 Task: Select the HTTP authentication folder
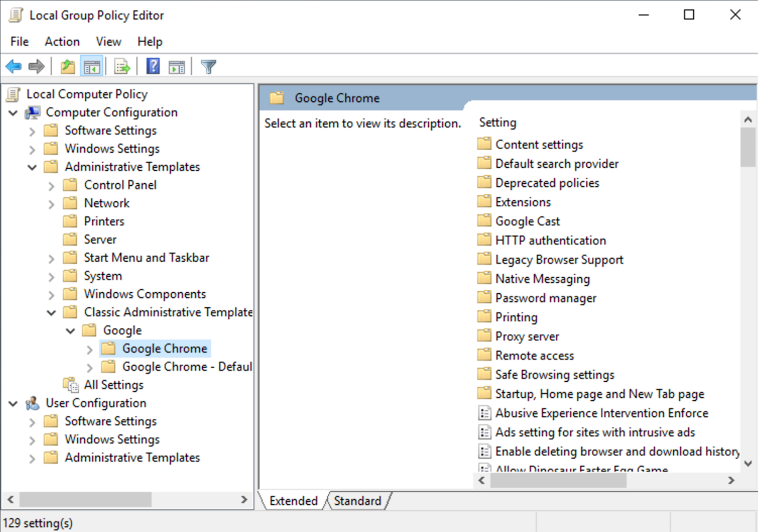(x=550, y=240)
